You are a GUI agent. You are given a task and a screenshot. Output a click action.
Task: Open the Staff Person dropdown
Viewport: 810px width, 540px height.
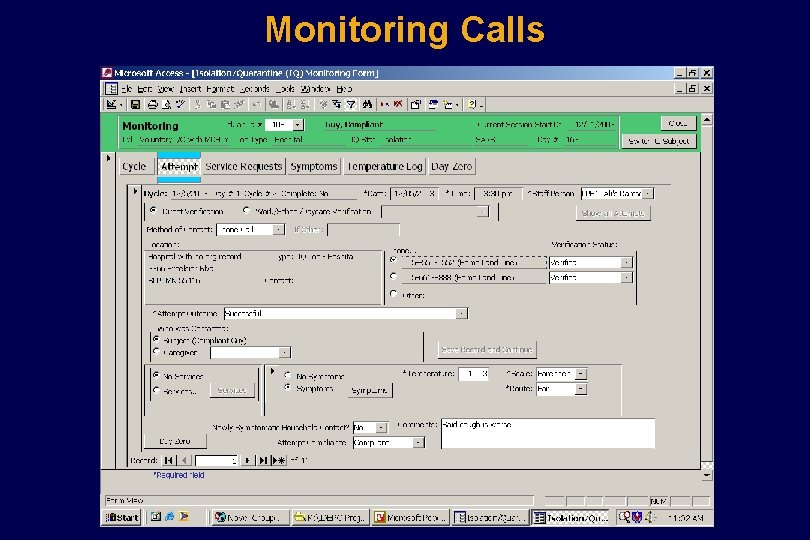click(648, 193)
